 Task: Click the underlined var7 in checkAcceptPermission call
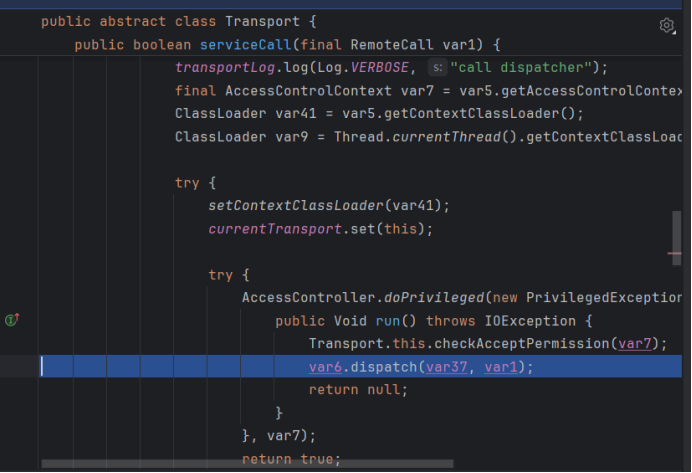click(637, 343)
